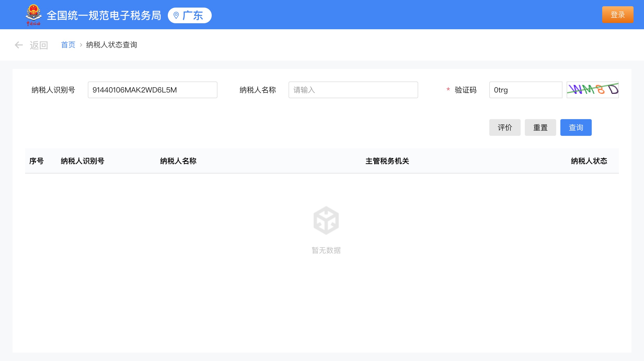The height and width of the screenshot is (361, 644).
Task: Click into the 纳税人名称 input field
Action: (x=353, y=90)
